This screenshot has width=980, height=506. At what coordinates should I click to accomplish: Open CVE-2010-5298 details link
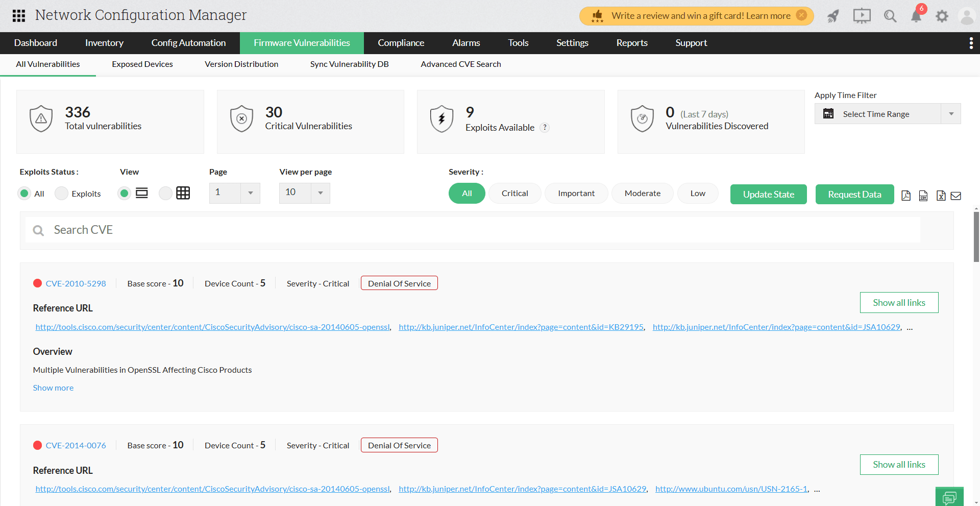pyautogui.click(x=76, y=283)
